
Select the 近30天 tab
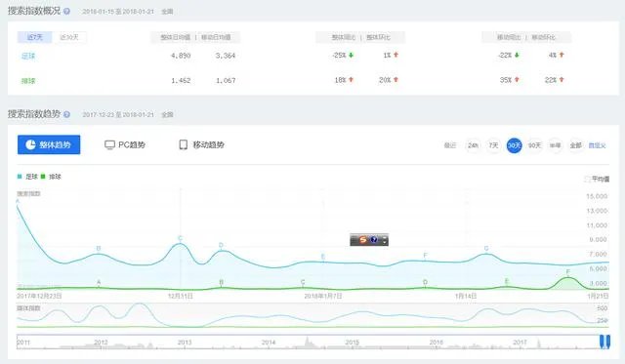click(x=69, y=37)
